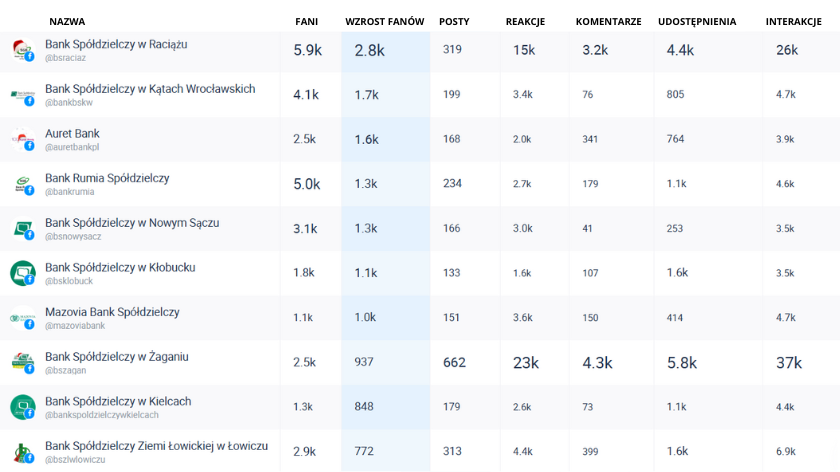Sort table by KOMENTARZE column header
Screen dimensions: 840x472
tap(608, 21)
